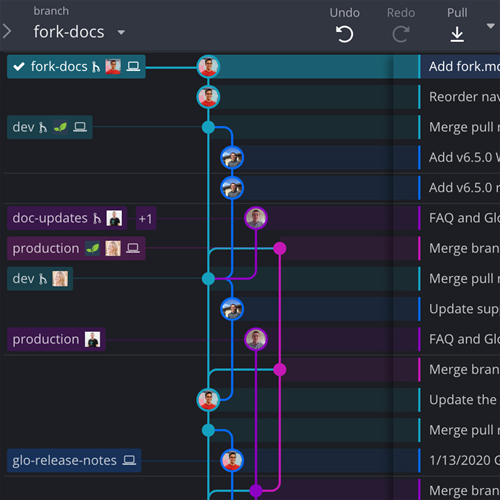Click the fork icon on doc-updates label
This screenshot has width=500, height=500.
tap(97, 218)
